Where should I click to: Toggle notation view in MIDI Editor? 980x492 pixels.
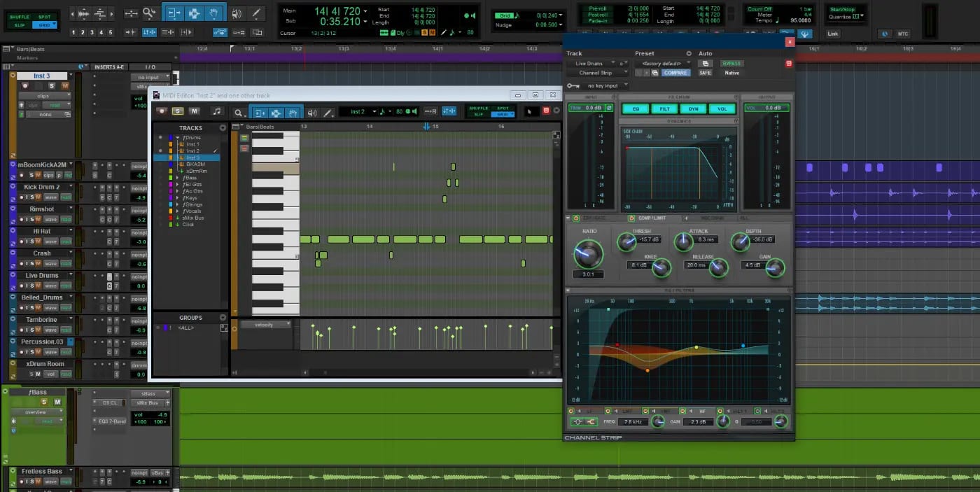tap(217, 111)
